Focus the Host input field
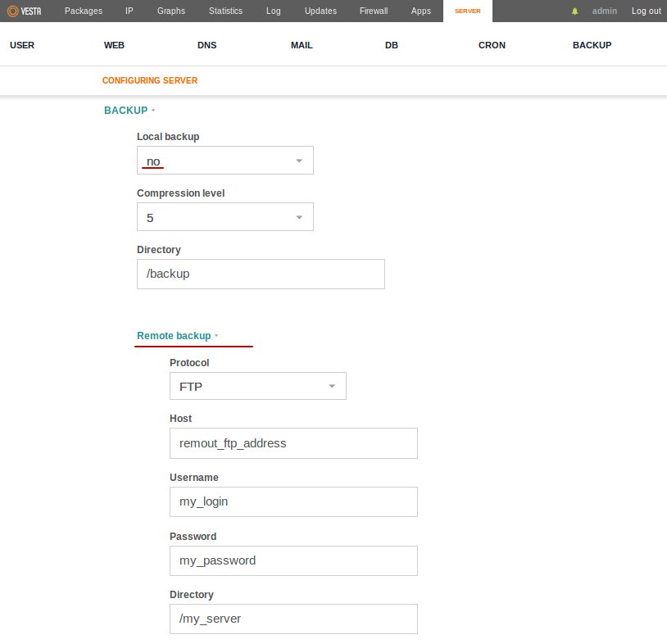This screenshot has height=644, width=667. [293, 443]
